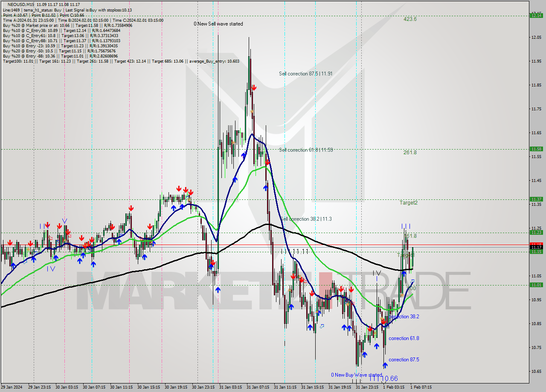Click the green 12.14 price tag

536,15
